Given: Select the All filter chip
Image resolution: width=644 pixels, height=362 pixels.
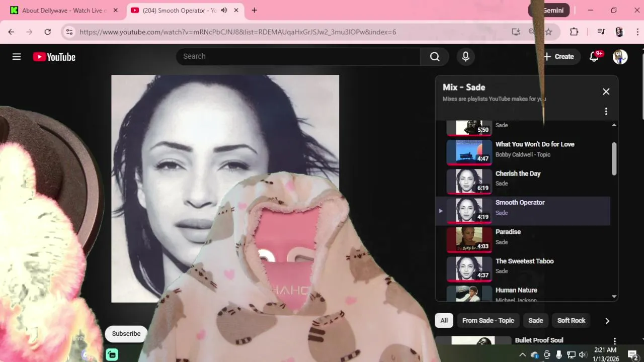Looking at the screenshot, I should coord(444,321).
